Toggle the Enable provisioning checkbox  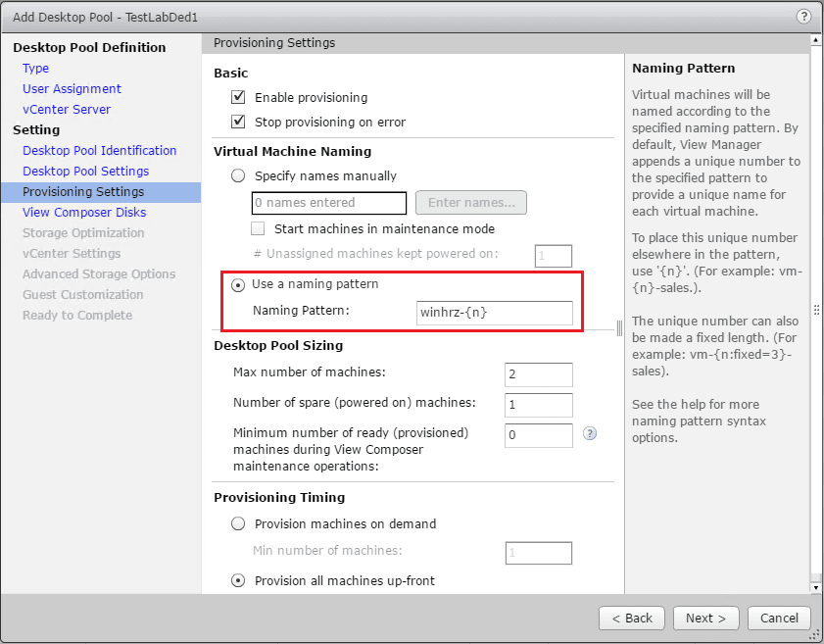(x=238, y=97)
